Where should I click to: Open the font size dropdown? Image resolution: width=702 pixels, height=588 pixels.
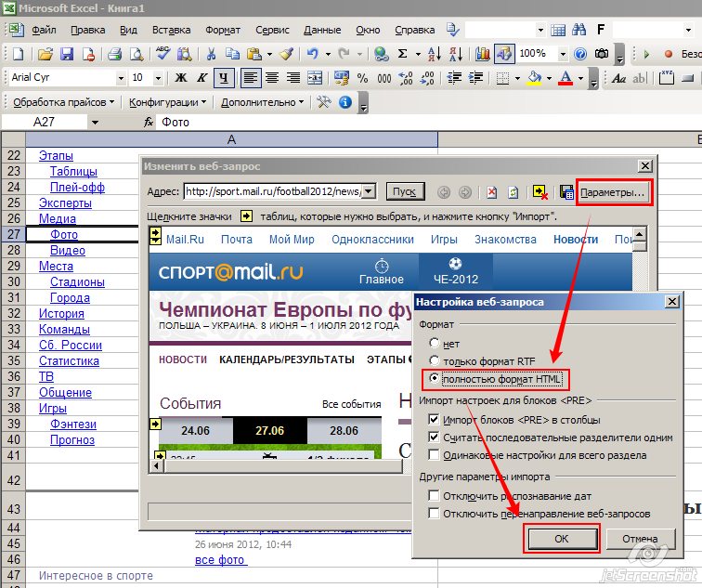pos(158,78)
